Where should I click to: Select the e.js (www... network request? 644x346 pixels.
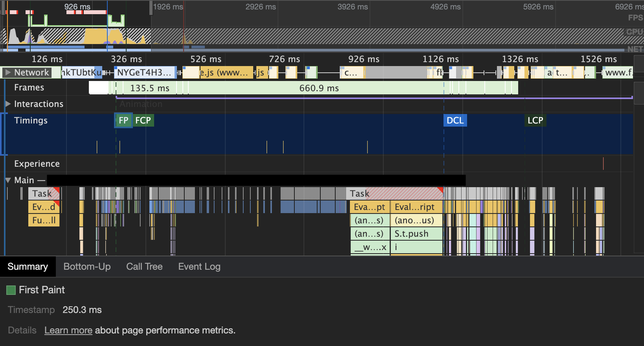[226, 72]
